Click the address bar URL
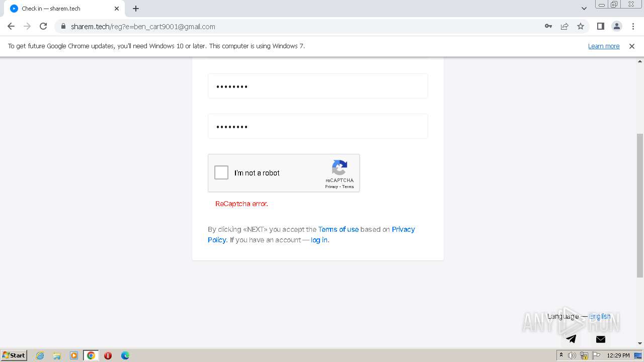The height and width of the screenshot is (362, 644). coord(143,27)
